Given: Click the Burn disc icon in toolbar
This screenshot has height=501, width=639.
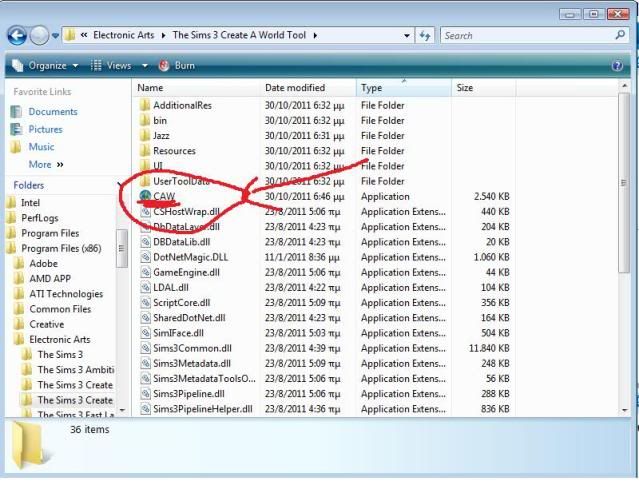Looking at the screenshot, I should point(164,65).
